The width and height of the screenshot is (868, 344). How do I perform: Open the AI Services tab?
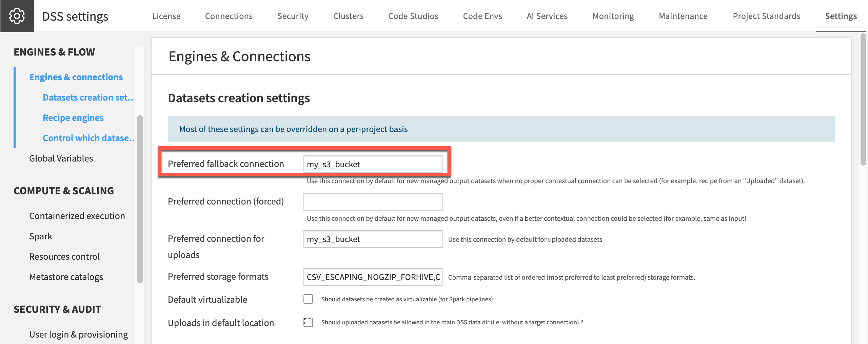(x=547, y=16)
